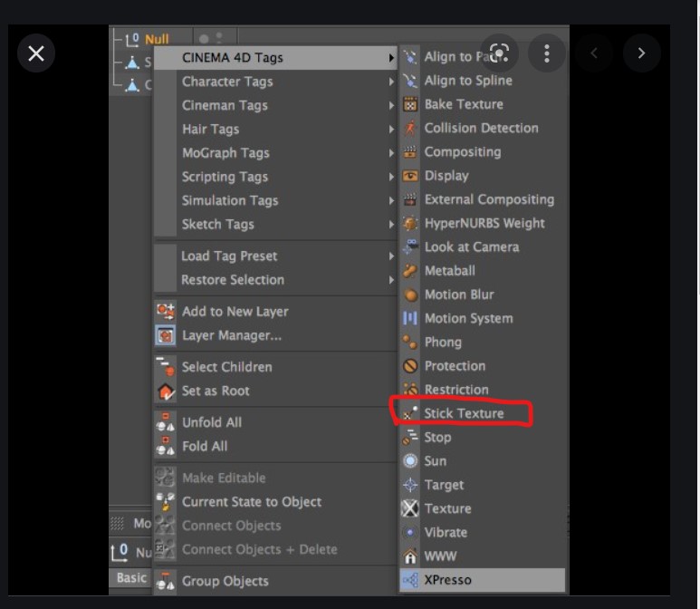
Task: Go to previous image with left arrow
Action: point(594,53)
